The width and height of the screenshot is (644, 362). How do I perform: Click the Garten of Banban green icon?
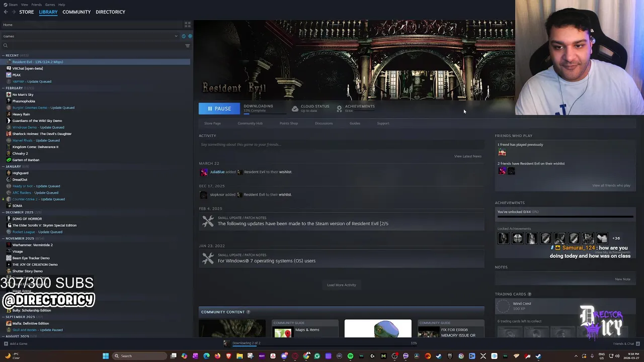[x=9, y=160]
